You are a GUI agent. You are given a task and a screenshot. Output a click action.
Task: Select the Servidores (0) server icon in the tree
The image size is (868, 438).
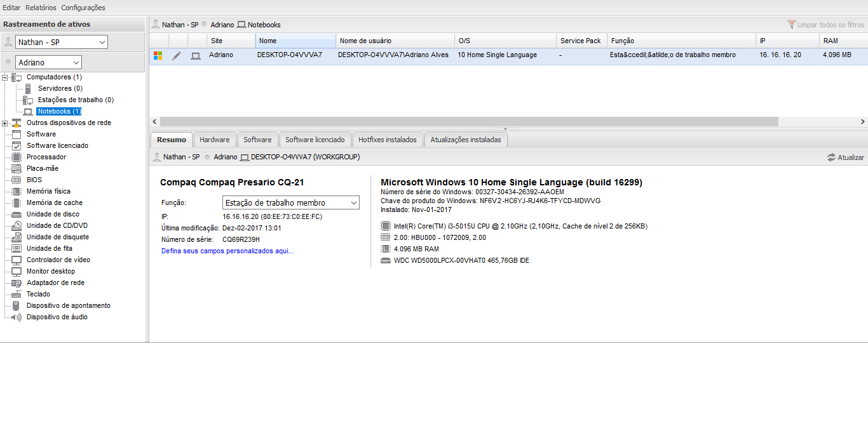(28, 88)
